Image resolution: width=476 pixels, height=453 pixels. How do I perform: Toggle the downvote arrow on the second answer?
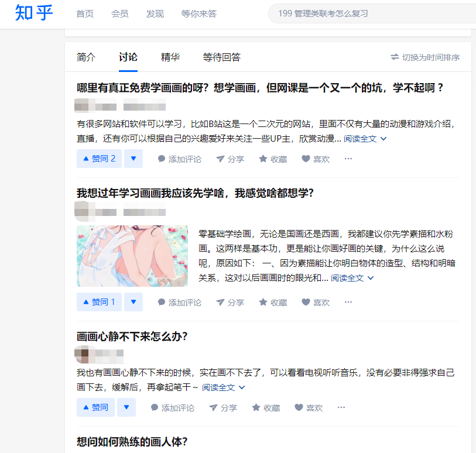click(x=133, y=302)
